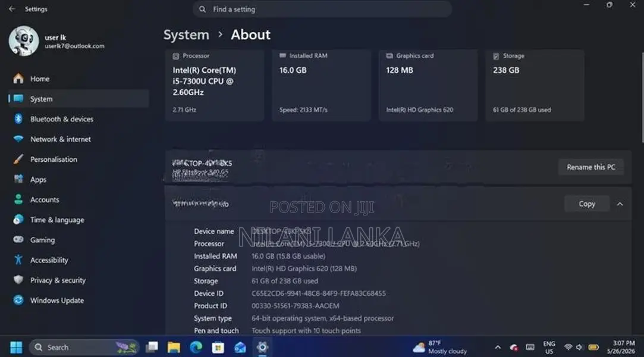Click the battery tray icon
This screenshot has height=357, width=644.
click(593, 347)
